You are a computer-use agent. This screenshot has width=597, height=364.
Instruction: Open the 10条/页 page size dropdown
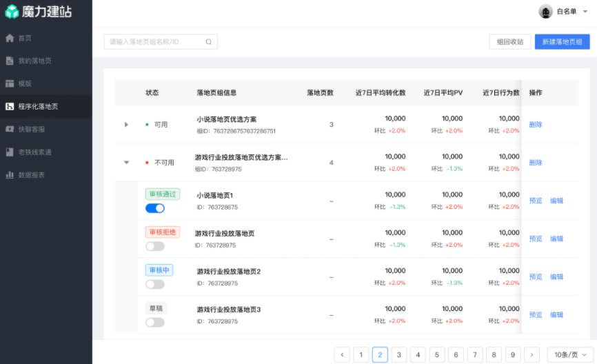(x=570, y=355)
